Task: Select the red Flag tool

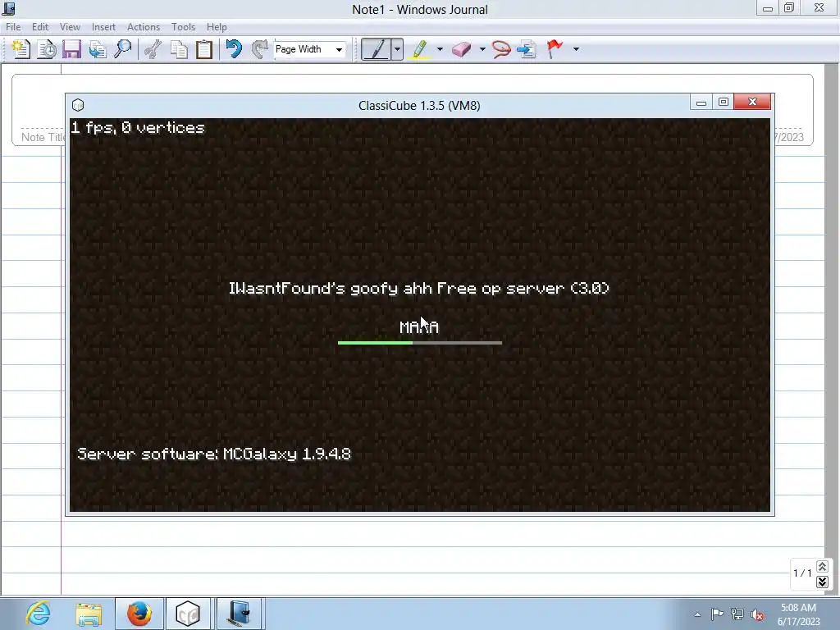Action: (555, 49)
